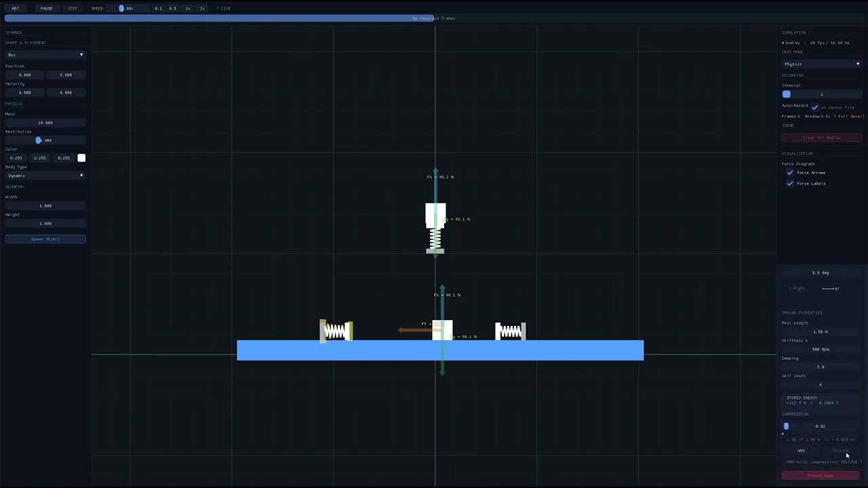Click the R:255 color field
The height and width of the screenshot is (488, 868).
pos(16,158)
